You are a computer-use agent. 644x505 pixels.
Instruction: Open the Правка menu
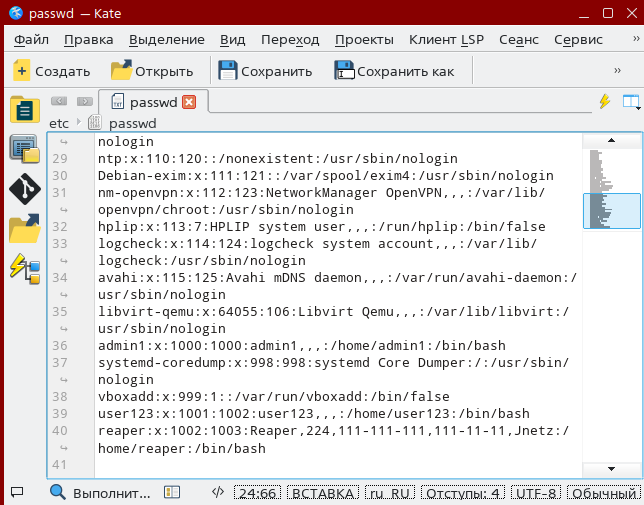(x=89, y=39)
